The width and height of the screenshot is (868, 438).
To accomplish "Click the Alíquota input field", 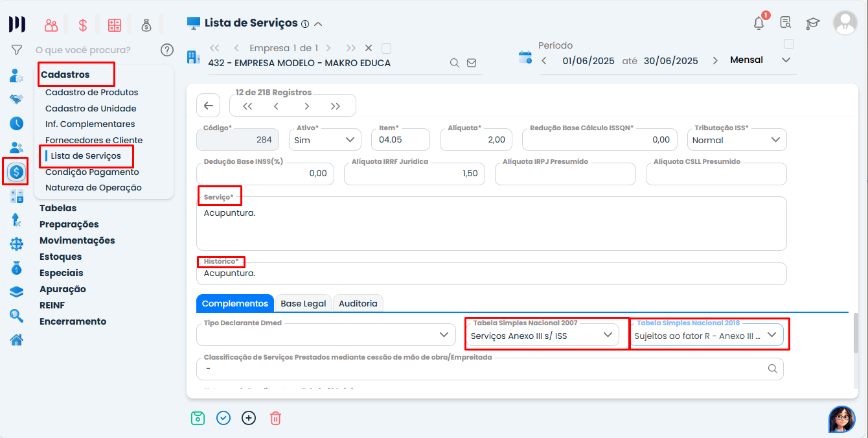I will pyautogui.click(x=475, y=139).
